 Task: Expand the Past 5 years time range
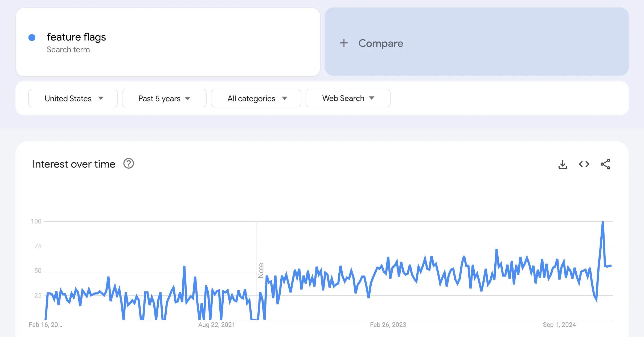[164, 98]
